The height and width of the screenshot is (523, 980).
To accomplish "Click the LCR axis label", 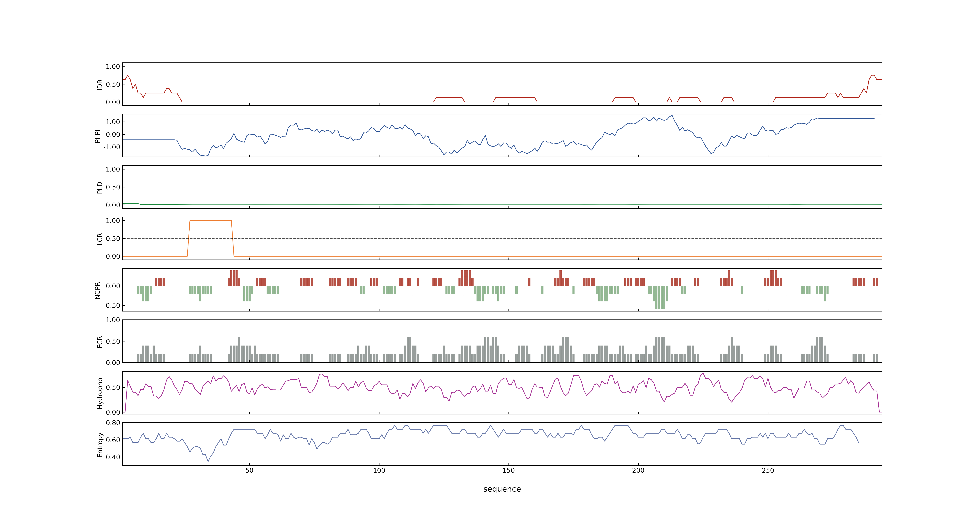I will pos(100,239).
